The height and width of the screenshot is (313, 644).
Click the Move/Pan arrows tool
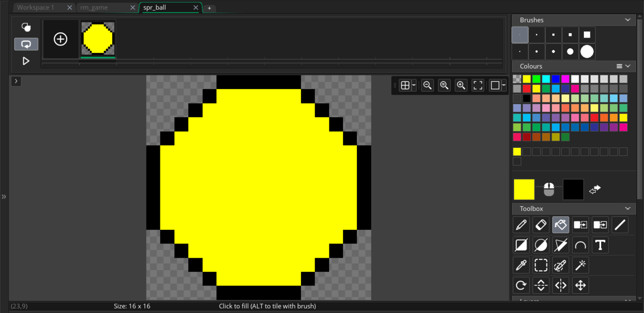tap(580, 285)
